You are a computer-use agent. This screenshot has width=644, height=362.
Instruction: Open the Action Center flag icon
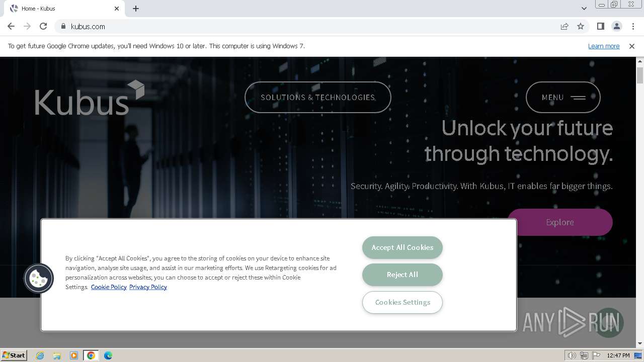pos(596,355)
